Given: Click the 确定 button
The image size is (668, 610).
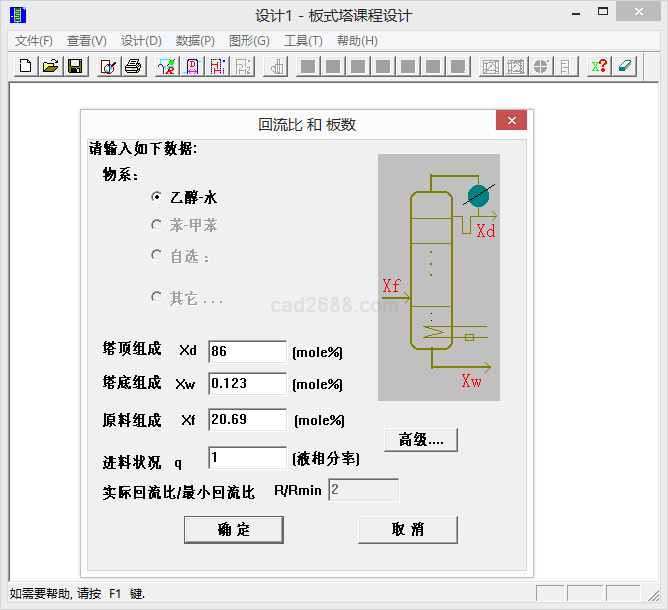Looking at the screenshot, I should point(234,529).
